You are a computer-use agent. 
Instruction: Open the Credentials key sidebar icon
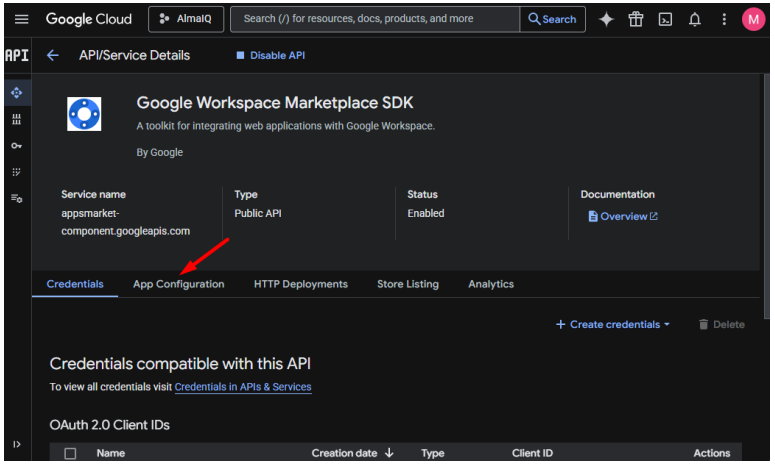pyautogui.click(x=17, y=146)
